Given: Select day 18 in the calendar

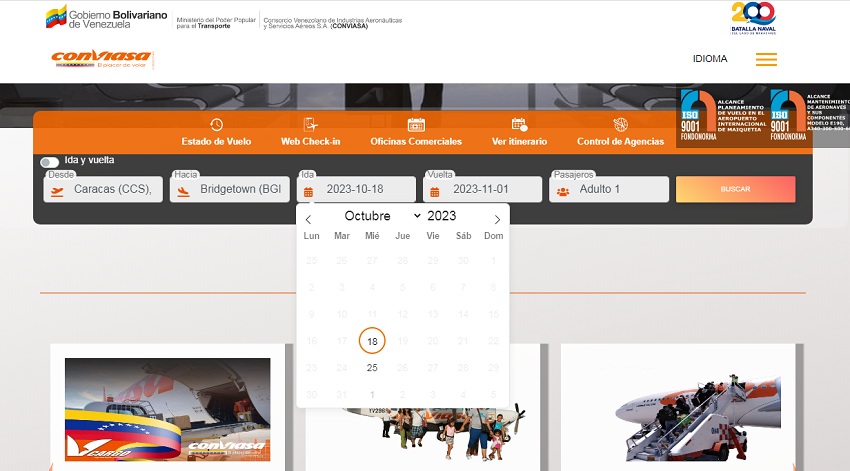Looking at the screenshot, I should [372, 341].
